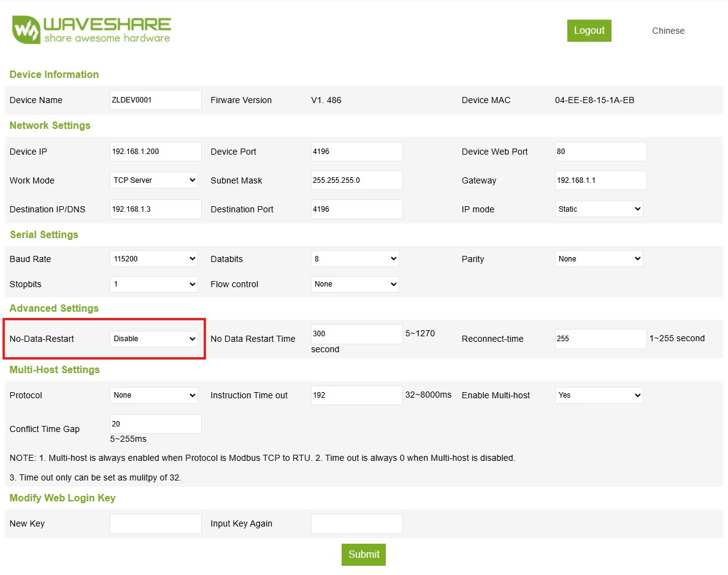This screenshot has width=728, height=575.
Task: Open the Enable Multi-host dropdown
Action: click(x=599, y=395)
